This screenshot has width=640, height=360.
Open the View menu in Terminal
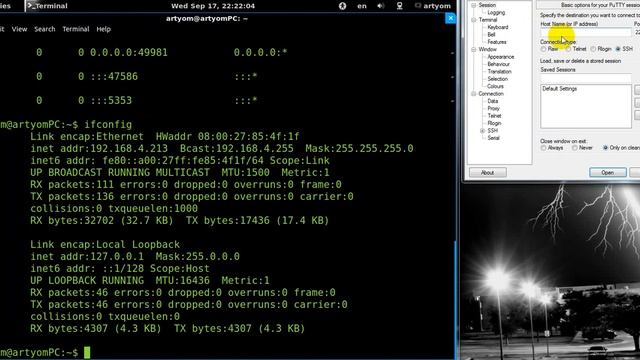(x=19, y=29)
